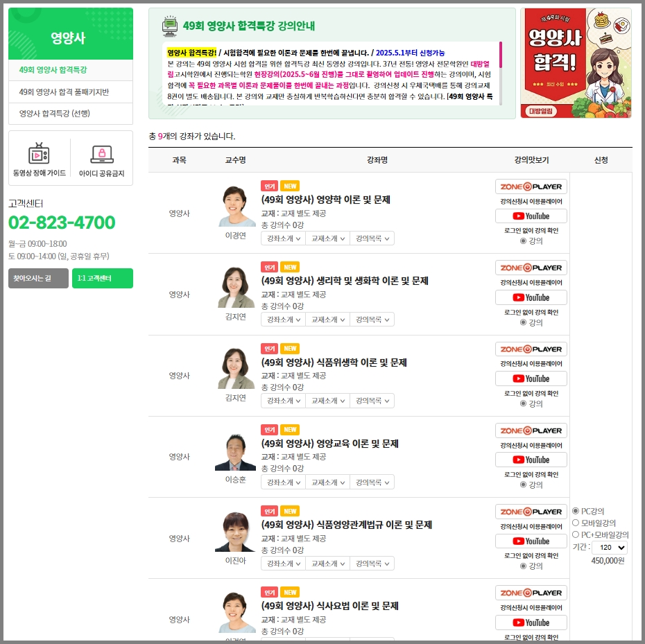Open the 영양사 합격 promotional banner image
This screenshot has width=645, height=644.
[576, 63]
